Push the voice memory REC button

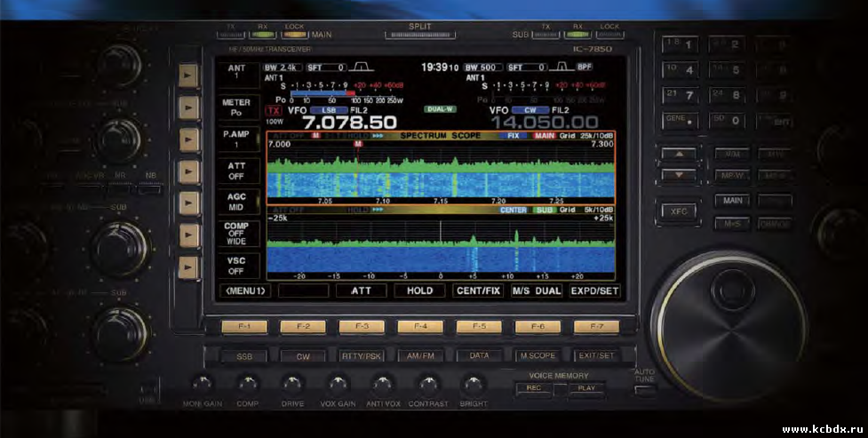coord(534,388)
